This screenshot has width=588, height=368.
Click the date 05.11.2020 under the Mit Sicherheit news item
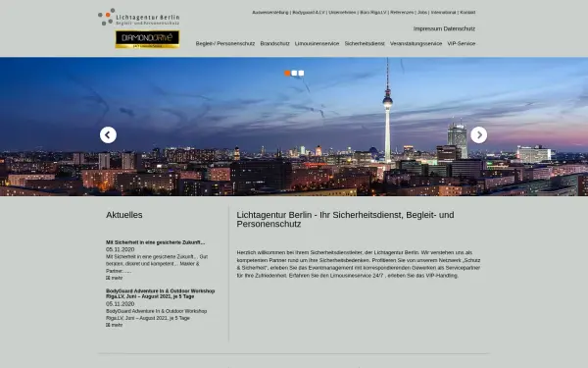(120, 249)
